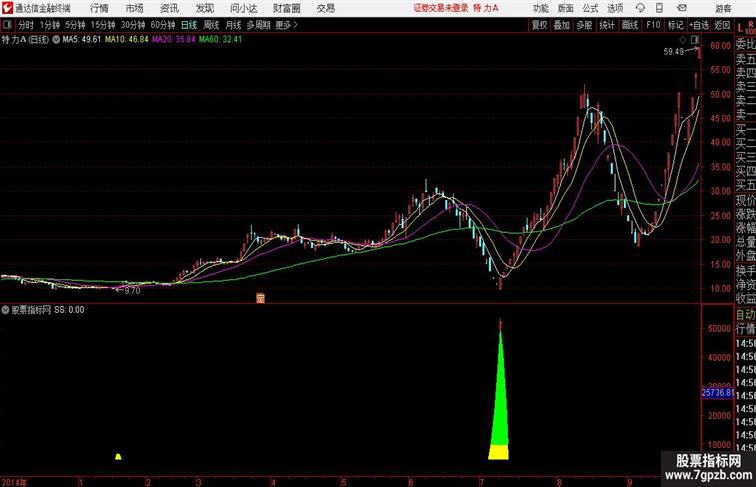Click the 自动 label in the side panel
The height and width of the screenshot is (487, 756).
pos(745,314)
